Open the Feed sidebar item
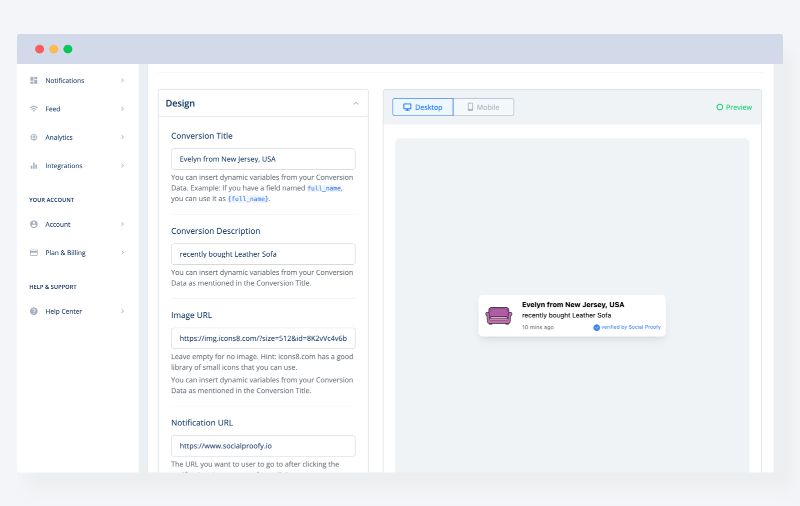 [78, 109]
